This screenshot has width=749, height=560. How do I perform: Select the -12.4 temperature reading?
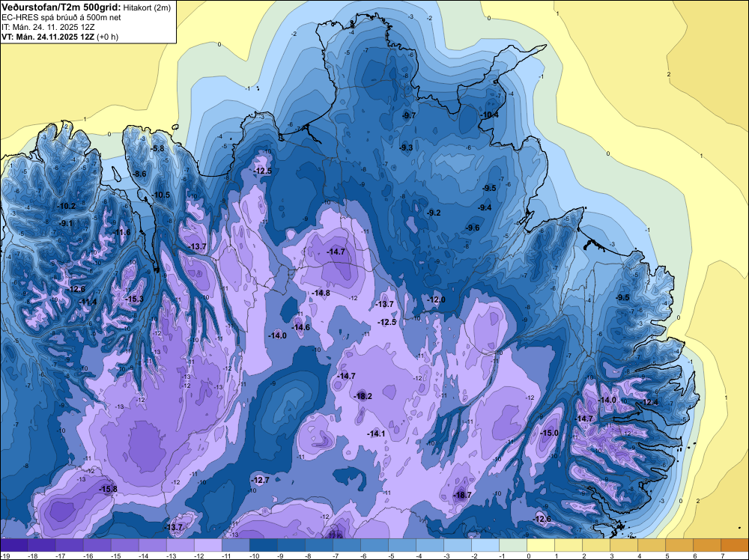point(649,403)
